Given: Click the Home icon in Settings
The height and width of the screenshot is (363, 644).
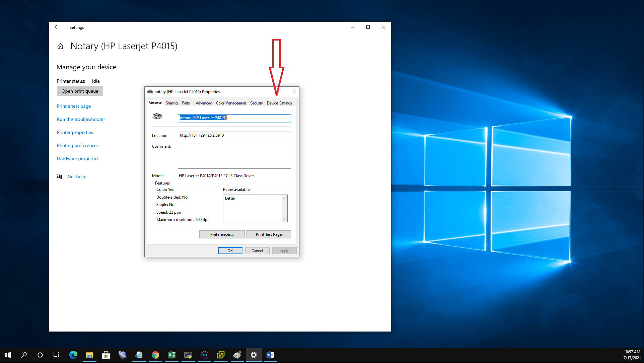Looking at the screenshot, I should pyautogui.click(x=60, y=46).
